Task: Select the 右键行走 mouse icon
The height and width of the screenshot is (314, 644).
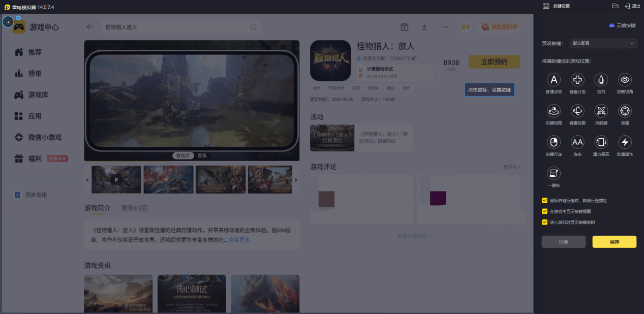Action: pyautogui.click(x=554, y=142)
